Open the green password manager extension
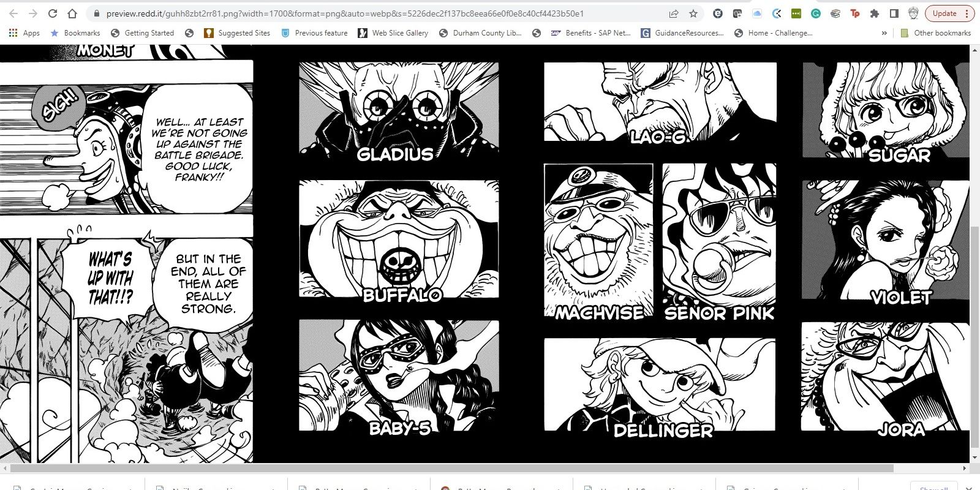The image size is (980, 490). pos(796,13)
